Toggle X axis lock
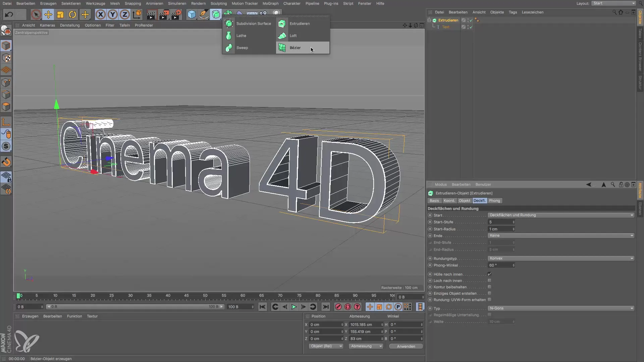 tap(101, 14)
